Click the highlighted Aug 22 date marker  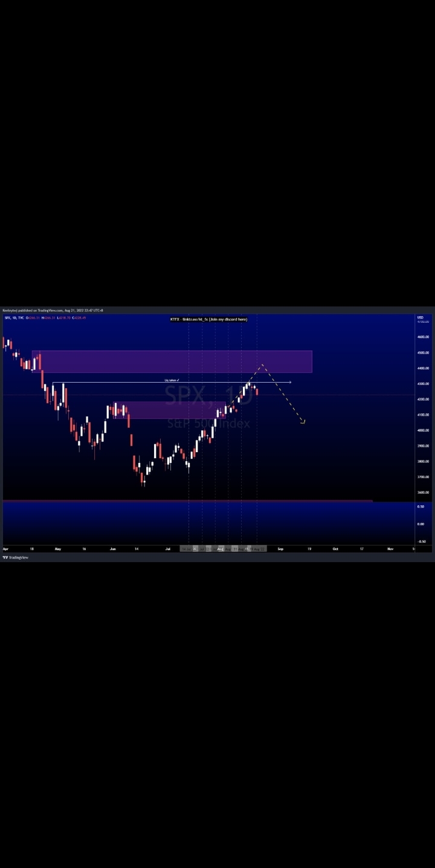click(259, 549)
